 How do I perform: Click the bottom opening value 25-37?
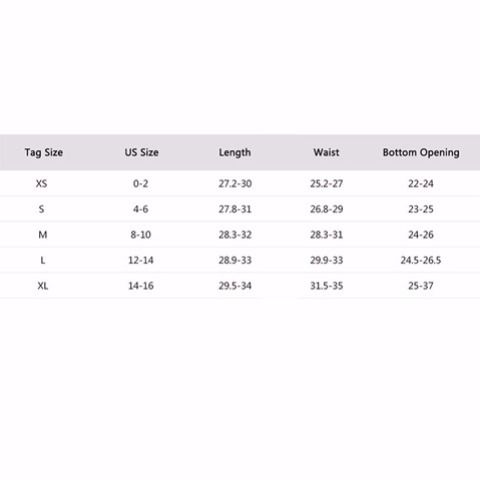pyautogui.click(x=421, y=286)
